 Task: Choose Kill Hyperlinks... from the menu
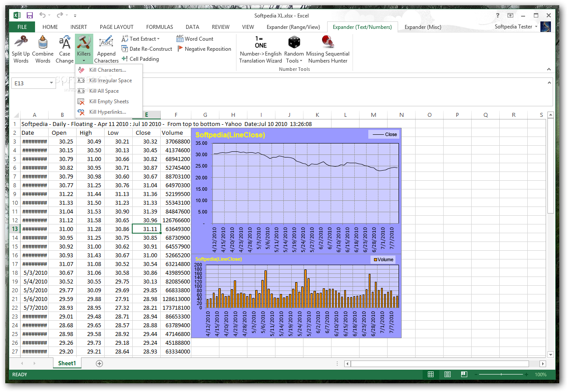tap(109, 112)
